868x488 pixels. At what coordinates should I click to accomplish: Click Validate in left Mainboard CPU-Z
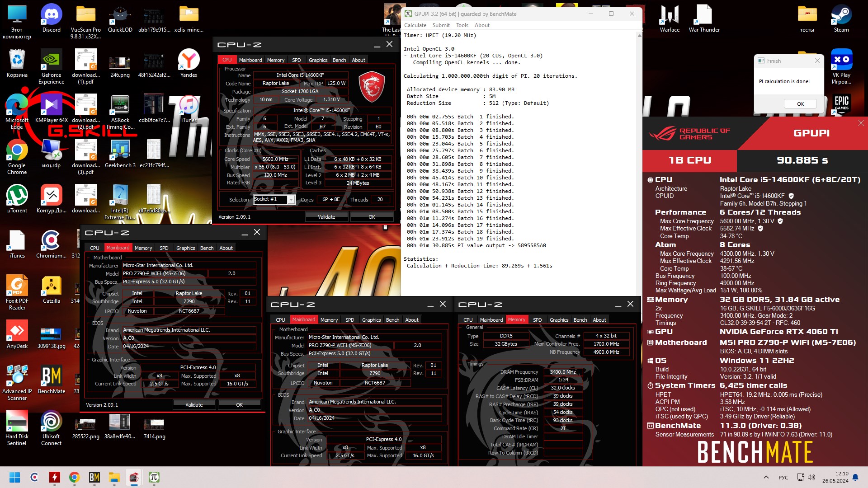(194, 405)
